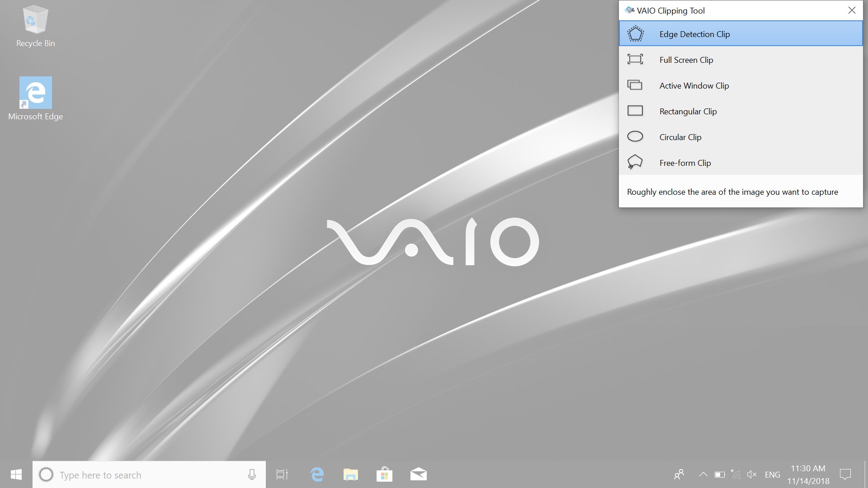Launch File Explorer from the taskbar
Image resolution: width=868 pixels, height=488 pixels.
coord(350,474)
